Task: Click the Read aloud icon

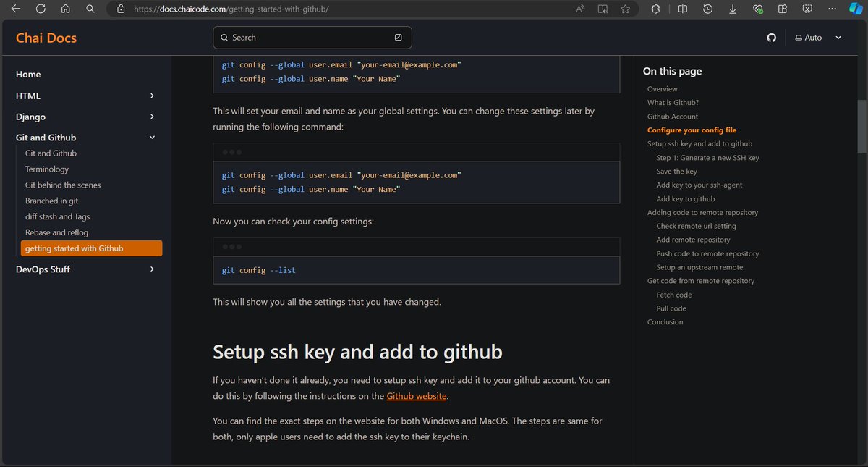Action: (x=581, y=9)
